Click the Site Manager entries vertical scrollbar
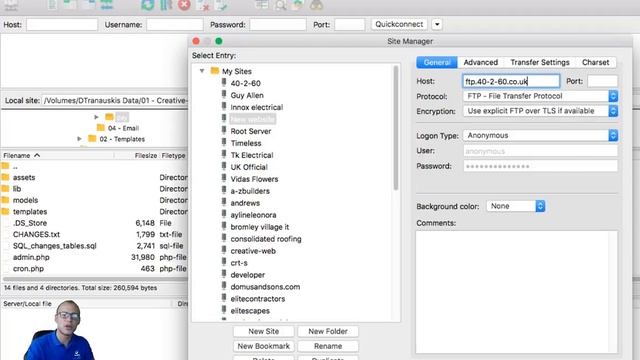The image size is (640, 360). (396, 128)
